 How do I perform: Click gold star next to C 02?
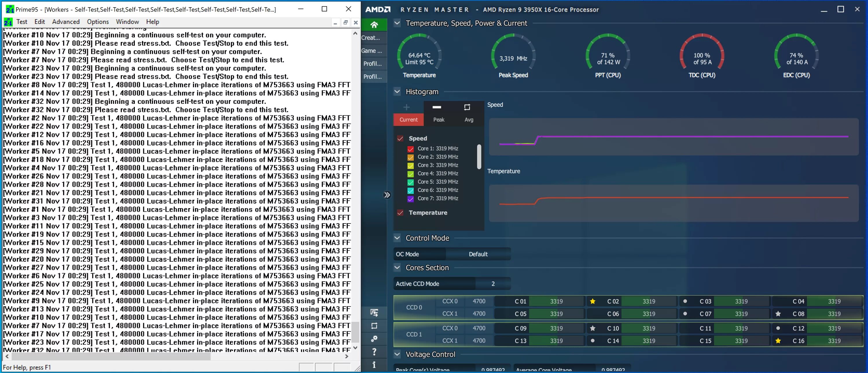point(592,301)
